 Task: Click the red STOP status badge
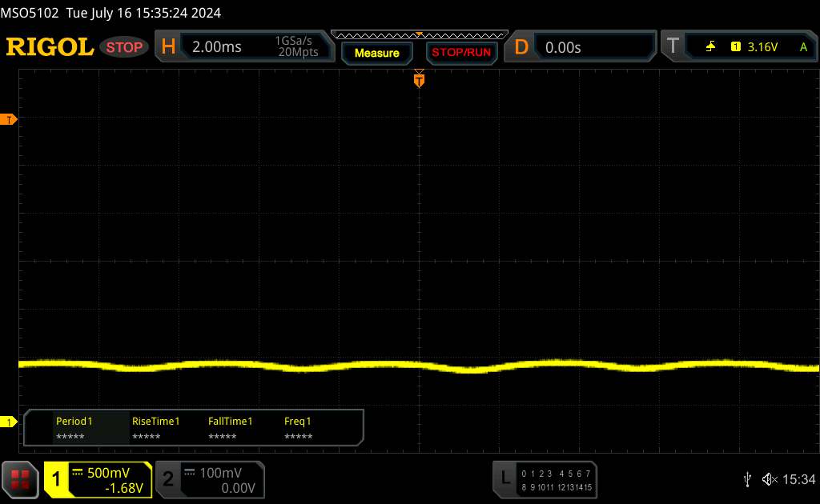click(x=125, y=47)
